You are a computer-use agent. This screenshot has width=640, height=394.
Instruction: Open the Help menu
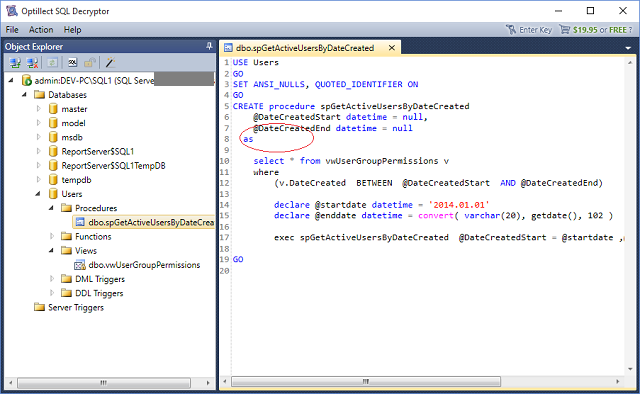(72, 29)
